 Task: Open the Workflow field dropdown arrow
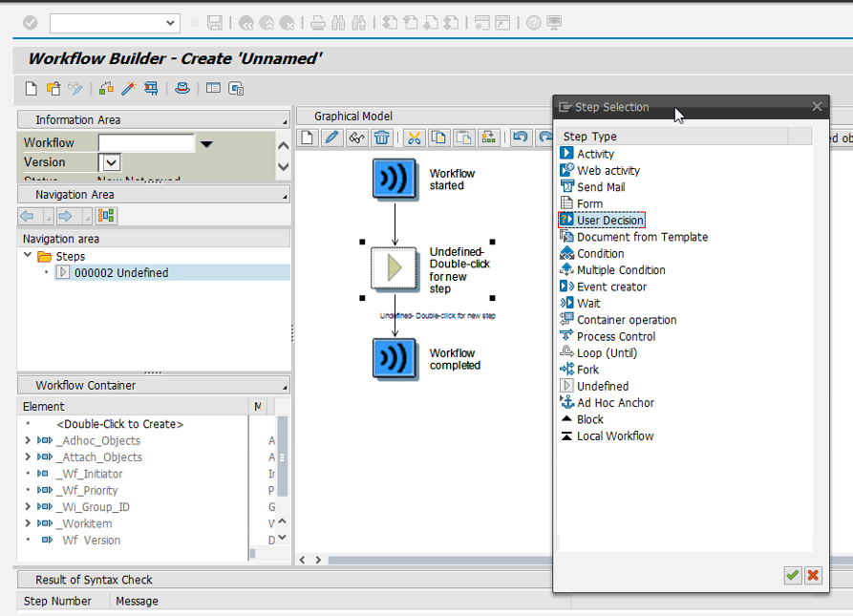[206, 141]
